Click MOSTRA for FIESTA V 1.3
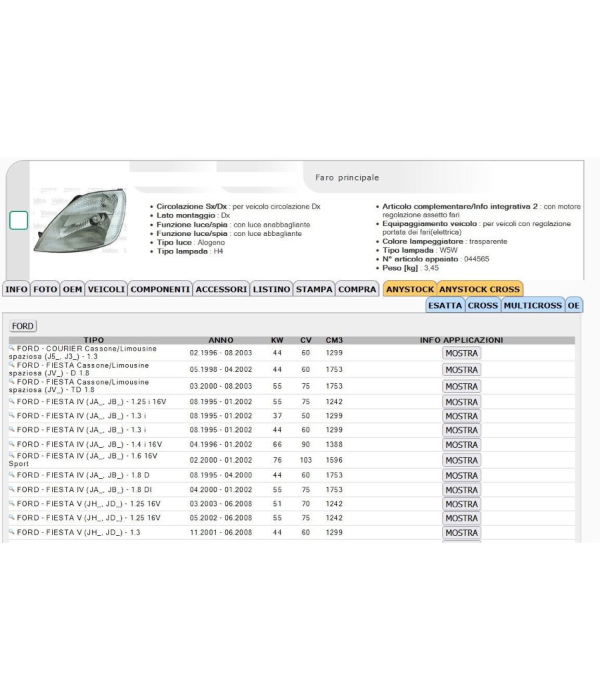 coord(461,533)
